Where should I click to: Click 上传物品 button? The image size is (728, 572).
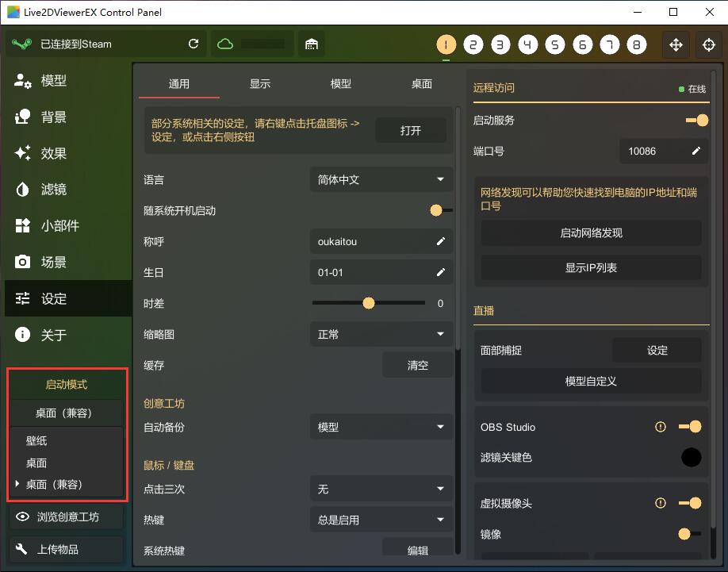click(x=67, y=550)
